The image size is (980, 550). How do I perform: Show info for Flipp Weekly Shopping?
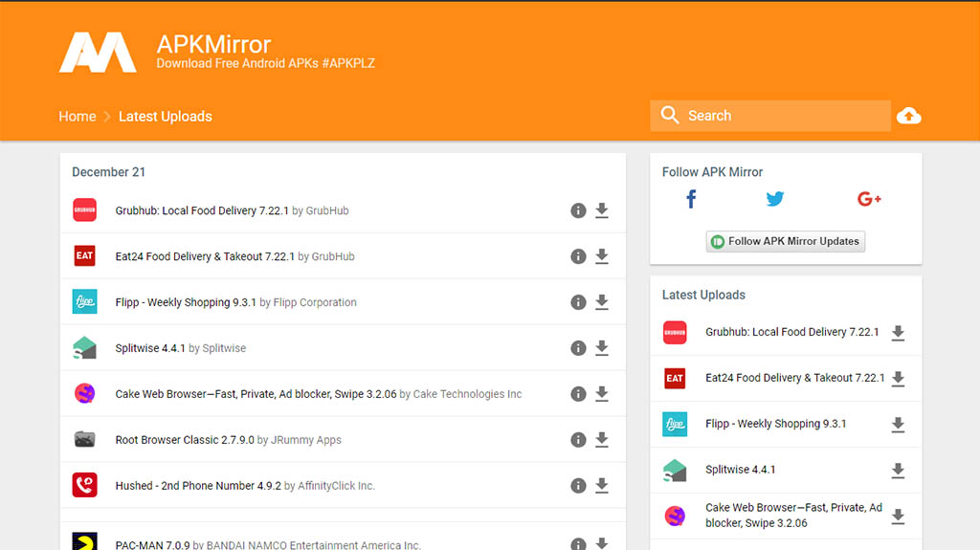click(578, 302)
